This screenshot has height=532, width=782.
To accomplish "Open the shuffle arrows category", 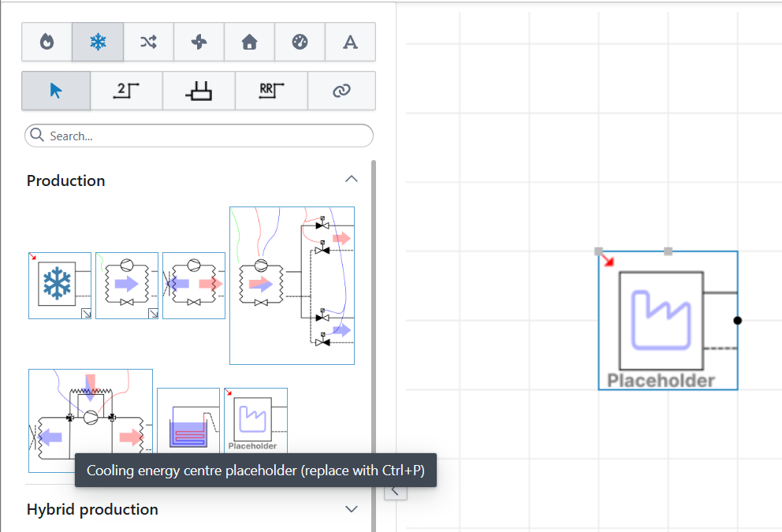I will coord(148,43).
